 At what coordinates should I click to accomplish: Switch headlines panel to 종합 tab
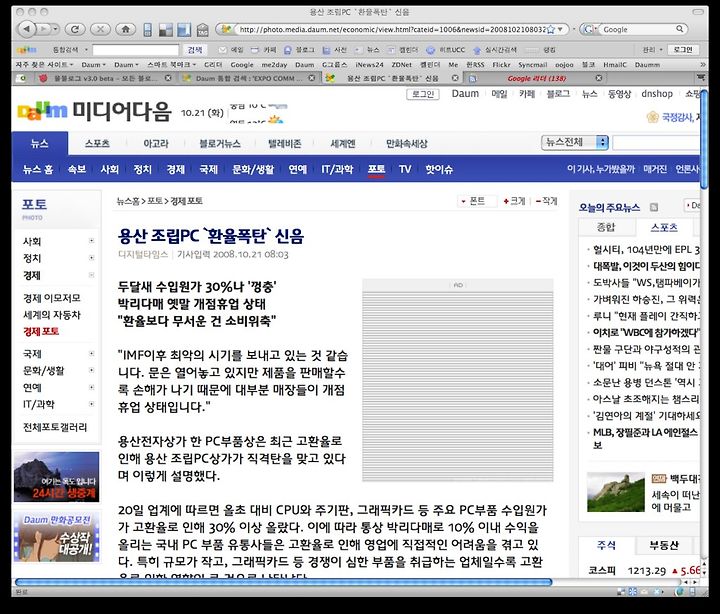(606, 227)
